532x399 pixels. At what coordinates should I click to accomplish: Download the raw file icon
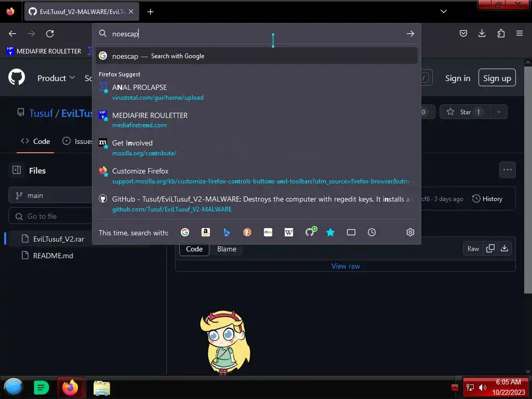[x=504, y=249]
